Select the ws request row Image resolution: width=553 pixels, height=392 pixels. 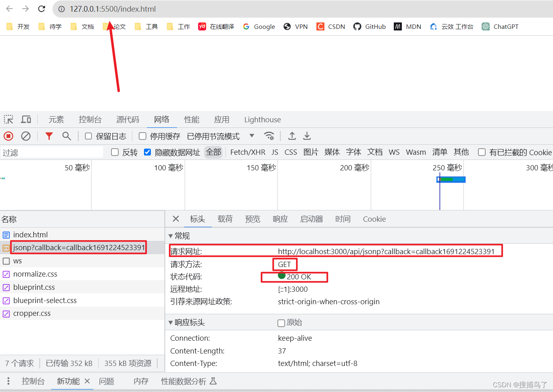pos(82,261)
